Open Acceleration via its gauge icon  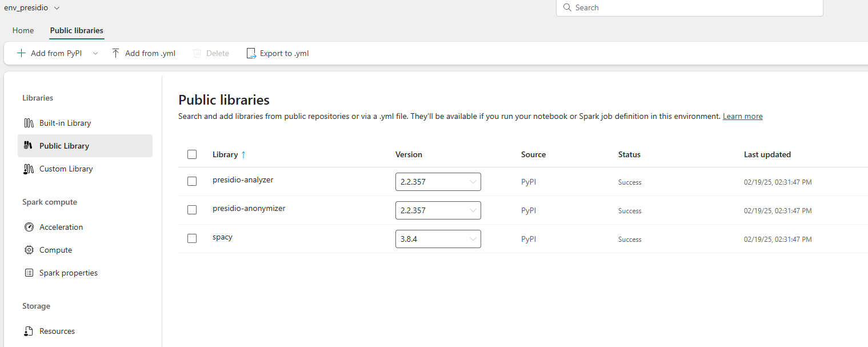[29, 227]
